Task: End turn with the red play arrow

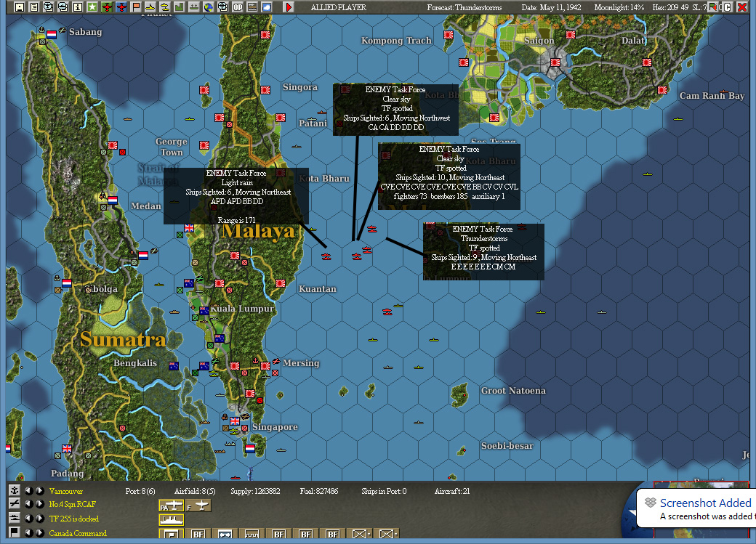Action: 289,7
